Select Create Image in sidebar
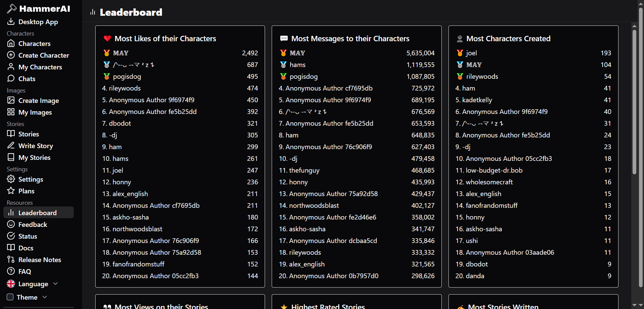Viewport: 644px width, 309px height. click(38, 101)
